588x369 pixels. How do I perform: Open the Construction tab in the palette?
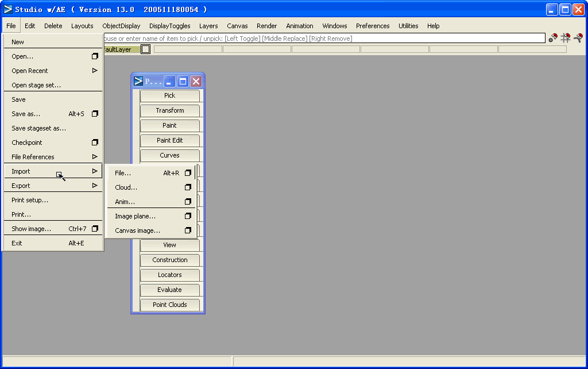click(170, 260)
